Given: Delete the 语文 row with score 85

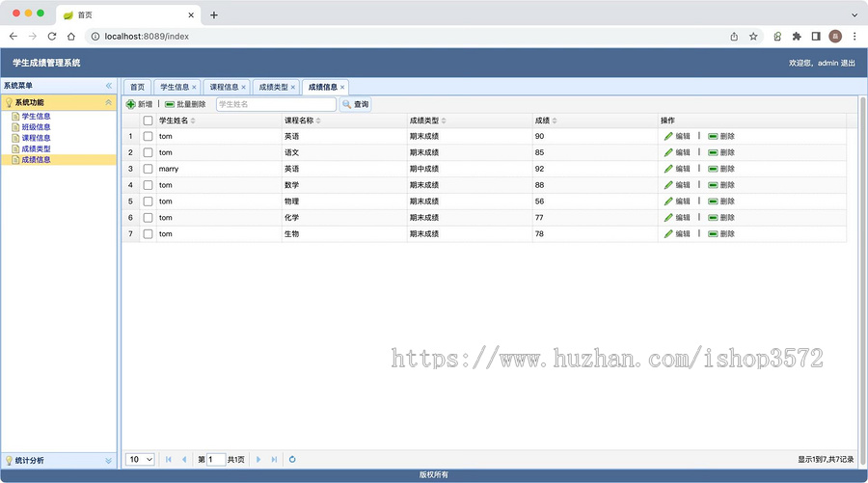Looking at the screenshot, I should pyautogui.click(x=721, y=152).
